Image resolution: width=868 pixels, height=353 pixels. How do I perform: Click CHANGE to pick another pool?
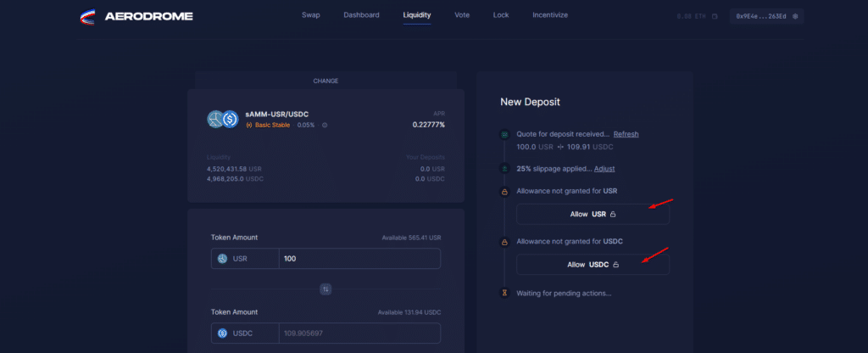pos(325,81)
